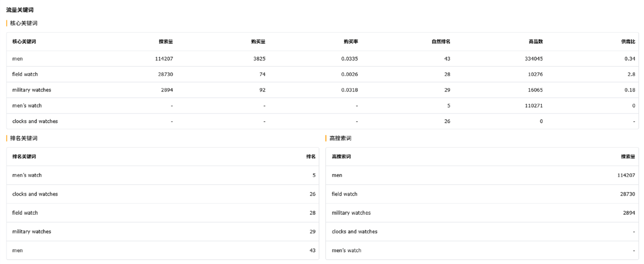Viewport: 644px width, 264px height.
Task: Click search volume 114207 in core keywords table
Action: click(164, 59)
